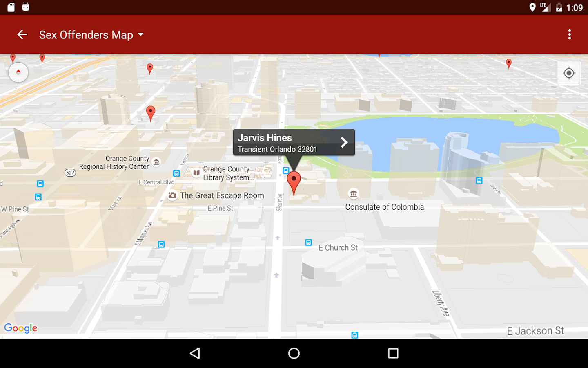Select the red pin above the History Center label

151,113
